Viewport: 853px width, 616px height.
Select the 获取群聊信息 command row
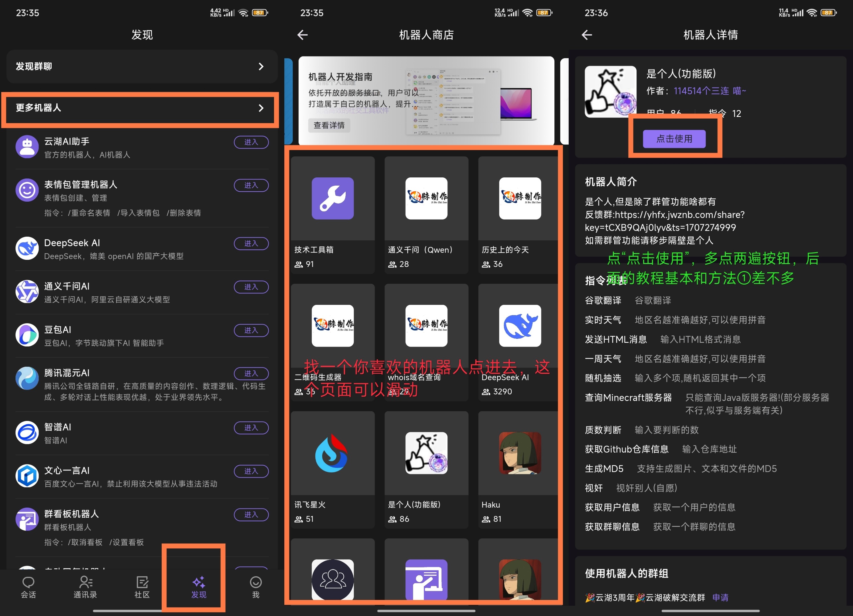click(x=710, y=527)
